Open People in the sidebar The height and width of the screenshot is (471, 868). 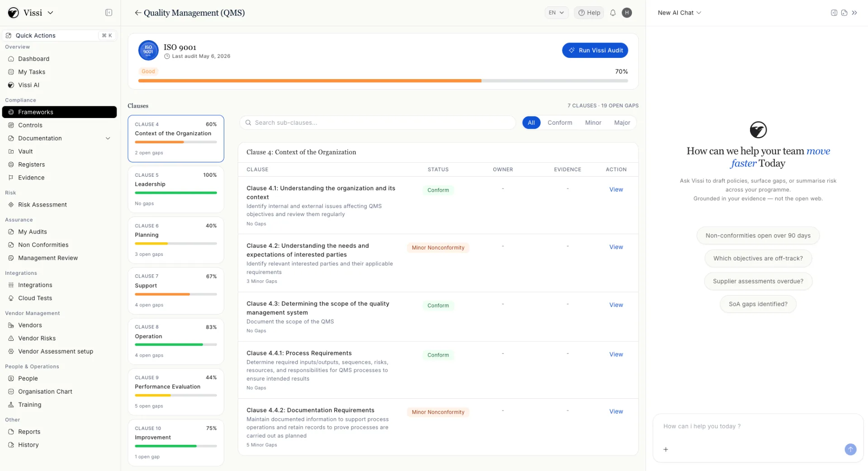pyautogui.click(x=59, y=378)
